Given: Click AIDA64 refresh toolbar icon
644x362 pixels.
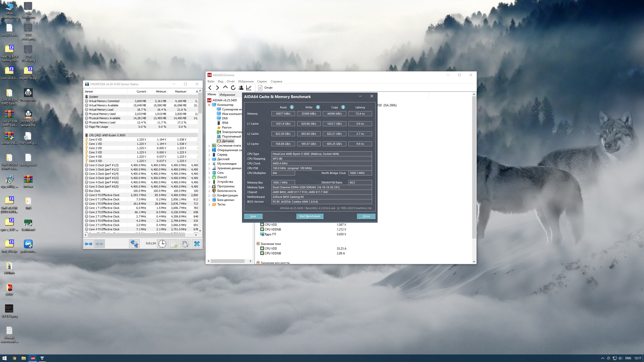Looking at the screenshot, I should point(233,88).
